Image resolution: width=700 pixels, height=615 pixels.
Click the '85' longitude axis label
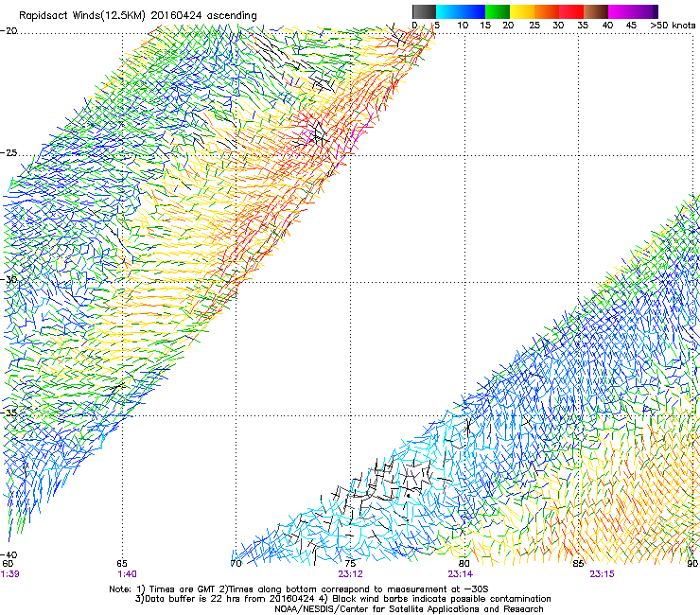pos(578,564)
